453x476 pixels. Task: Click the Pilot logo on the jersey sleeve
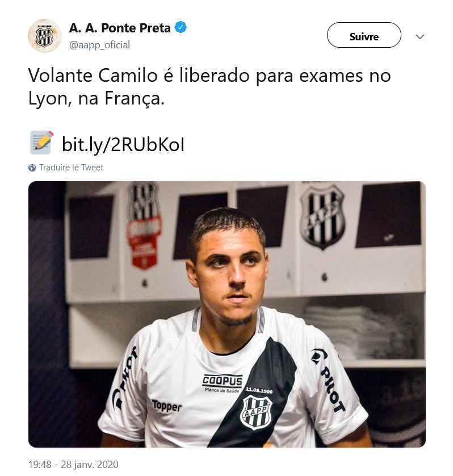point(328,380)
